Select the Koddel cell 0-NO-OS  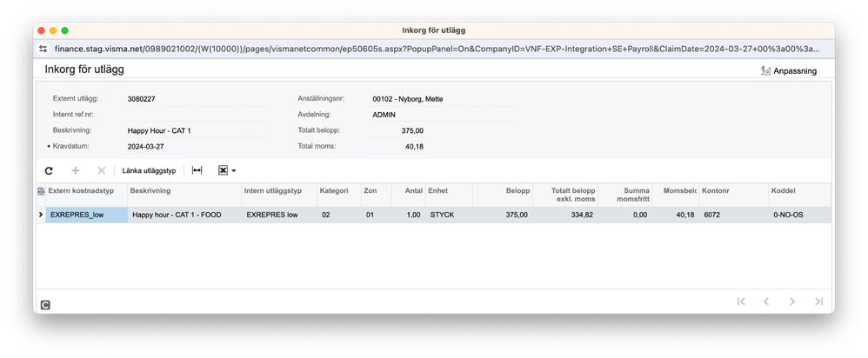pos(800,215)
